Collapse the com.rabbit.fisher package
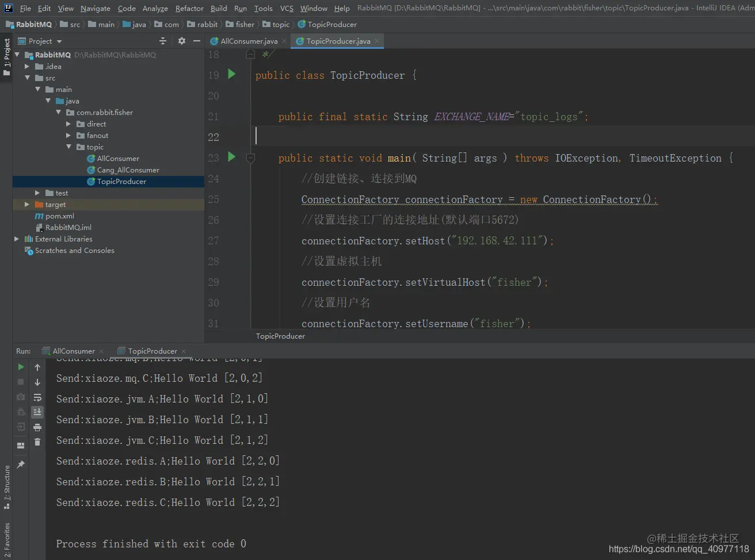 tap(58, 112)
